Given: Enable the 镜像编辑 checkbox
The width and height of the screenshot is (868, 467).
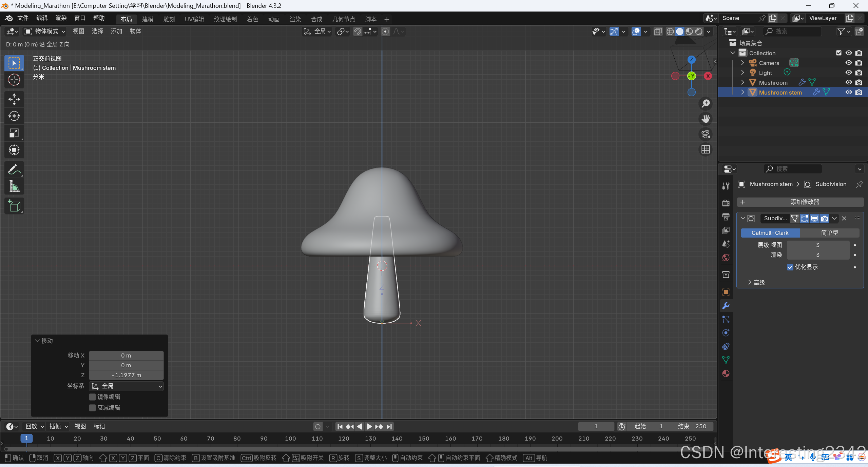Looking at the screenshot, I should [92, 397].
